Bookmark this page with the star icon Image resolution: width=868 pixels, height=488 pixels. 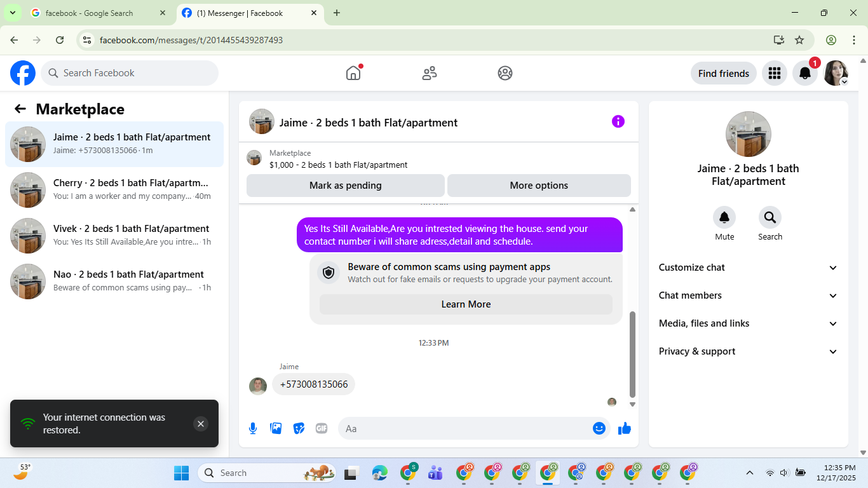[799, 40]
